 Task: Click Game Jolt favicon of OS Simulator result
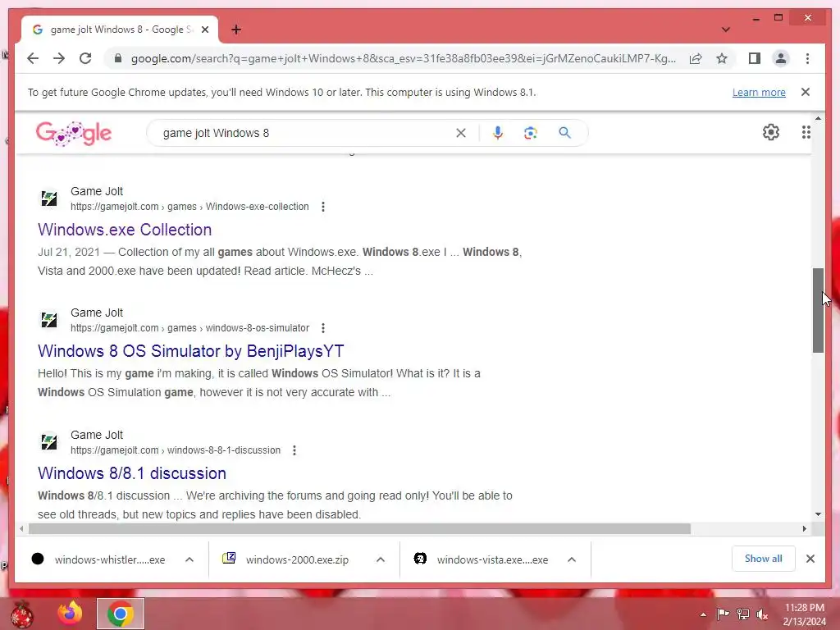pyautogui.click(x=48, y=320)
